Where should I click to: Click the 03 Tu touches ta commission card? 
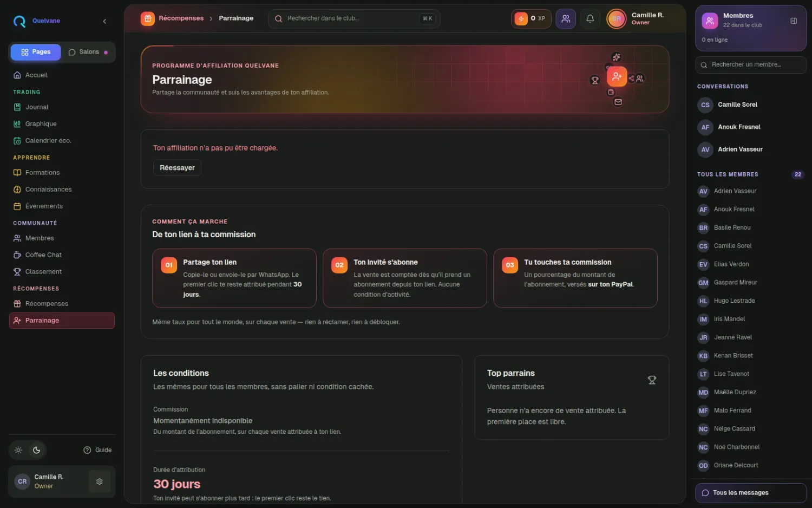[575, 278]
